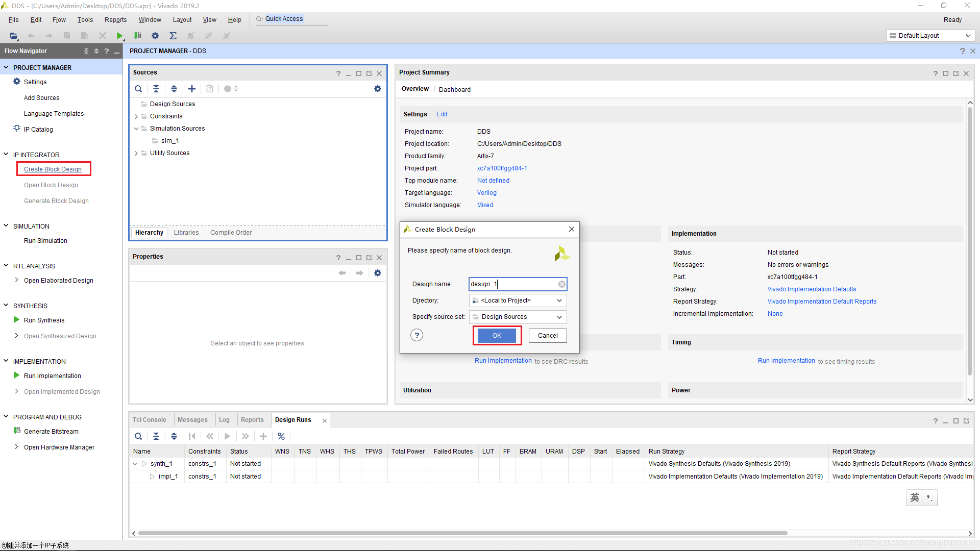This screenshot has height=551, width=980.
Task: Expand all items in Sources panel
Action: coord(174,89)
